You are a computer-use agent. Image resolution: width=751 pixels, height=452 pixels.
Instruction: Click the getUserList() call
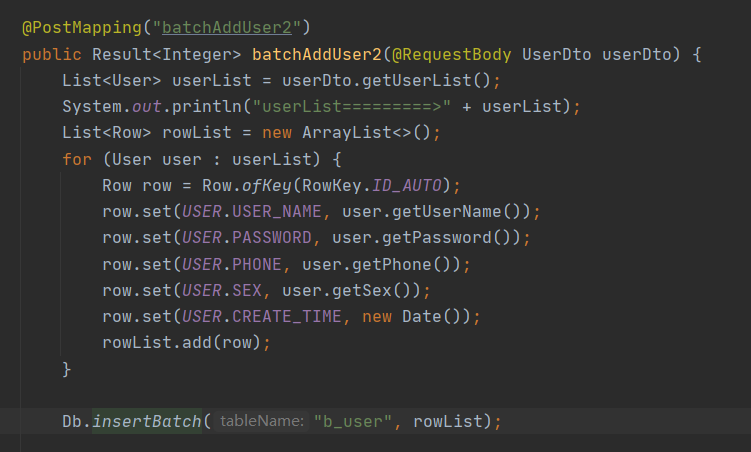[x=426, y=80]
